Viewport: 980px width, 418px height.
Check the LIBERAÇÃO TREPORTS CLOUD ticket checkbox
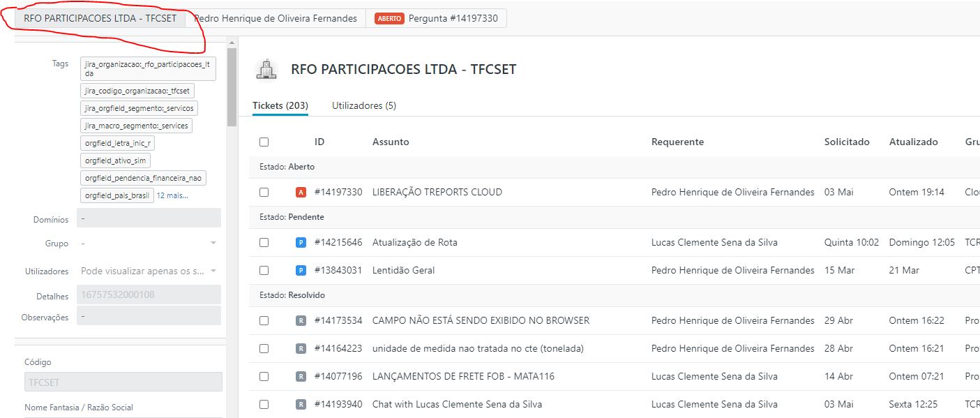click(x=264, y=192)
